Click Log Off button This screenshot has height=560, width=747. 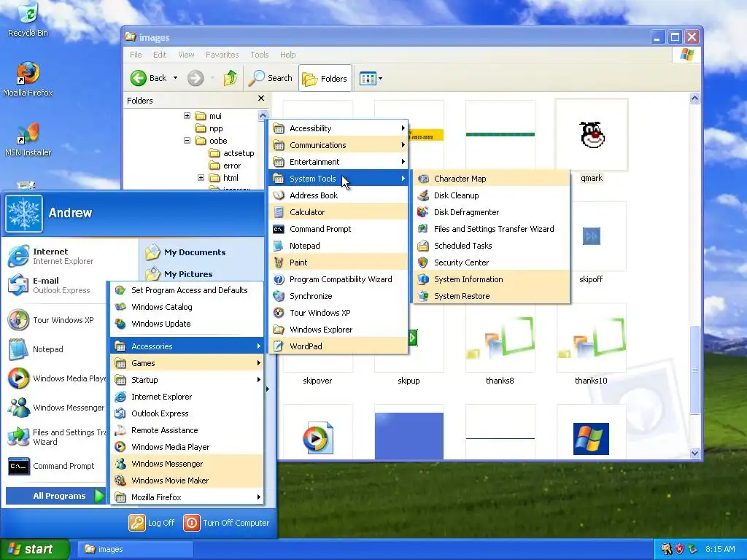coord(152,523)
